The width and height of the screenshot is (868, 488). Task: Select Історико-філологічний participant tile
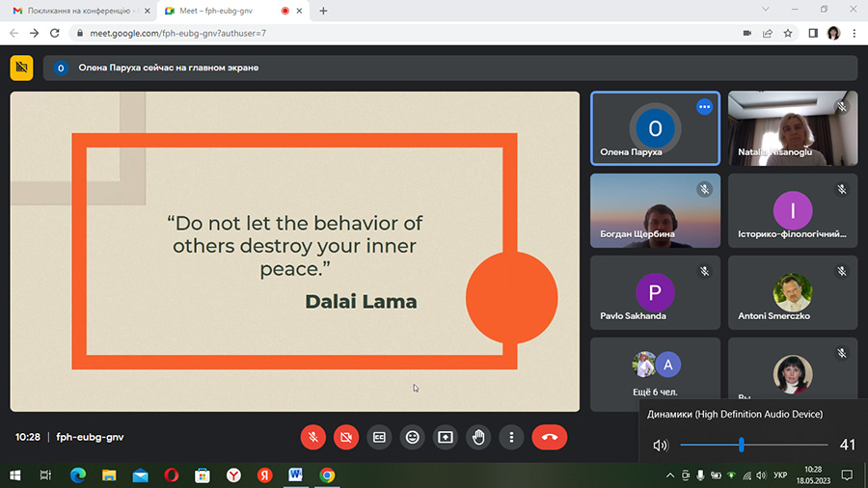click(793, 210)
